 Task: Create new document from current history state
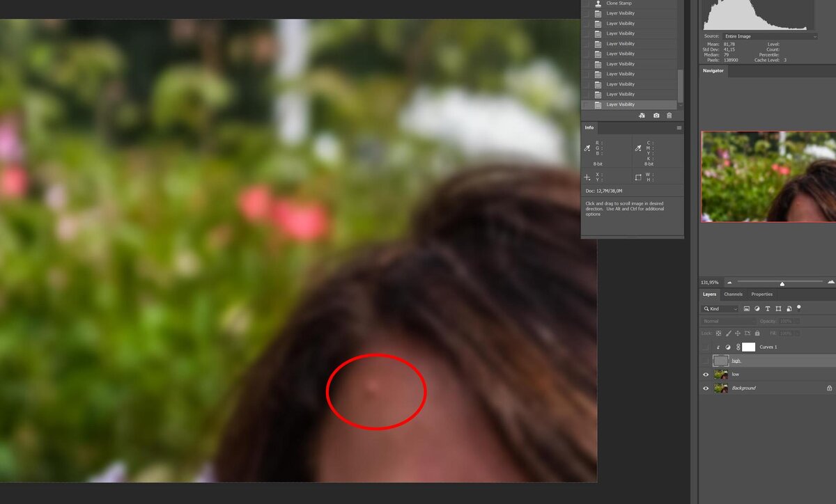(x=642, y=115)
